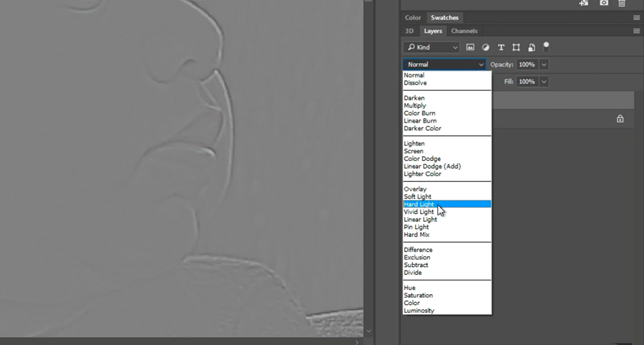644x345 pixels.
Task: Toggle layer filtering on/off switch
Action: 546,47
